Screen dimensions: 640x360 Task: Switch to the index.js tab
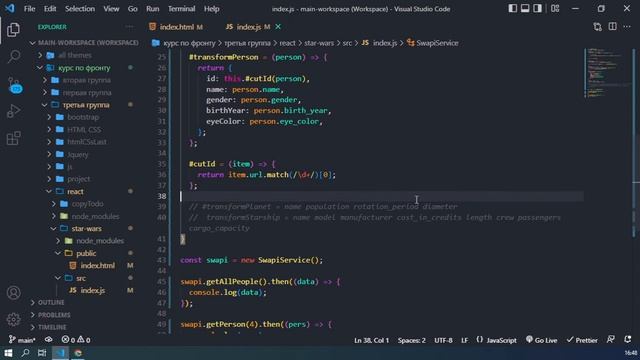point(249,27)
